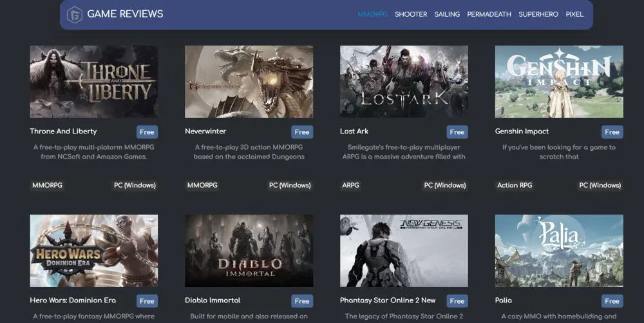Click the Free badge for Phantasy Star Online
Image resolution: width=644 pixels, height=323 pixels.
coord(457,301)
